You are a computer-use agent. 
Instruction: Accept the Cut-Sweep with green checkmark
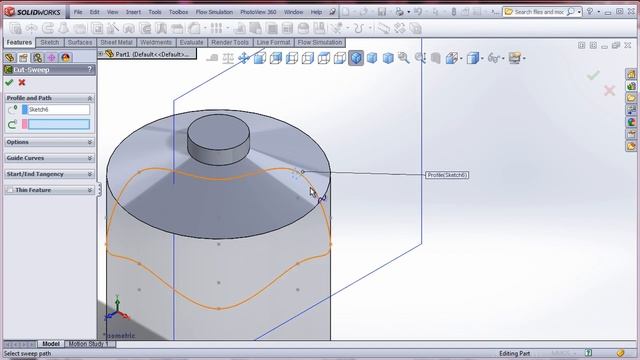pyautogui.click(x=9, y=83)
